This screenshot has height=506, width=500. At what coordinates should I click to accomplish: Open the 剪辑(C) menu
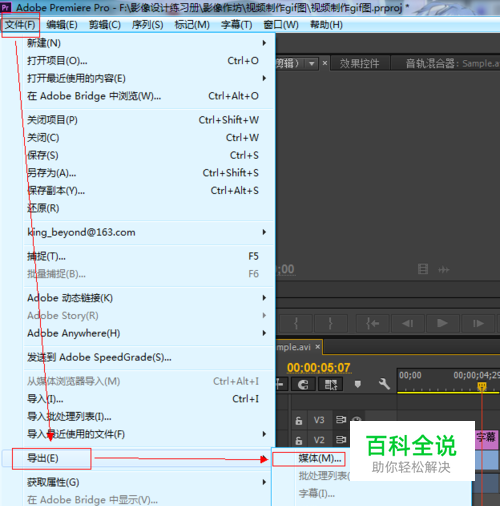[x=105, y=25]
